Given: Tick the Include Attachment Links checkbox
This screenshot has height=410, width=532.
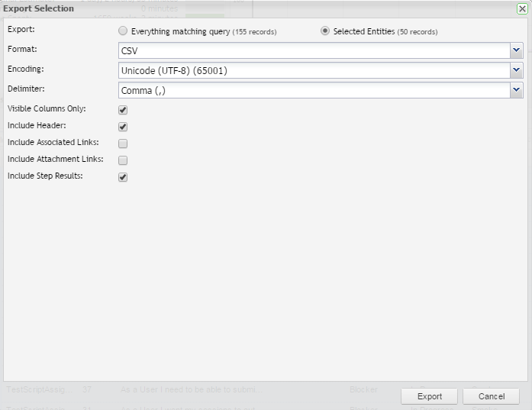Looking at the screenshot, I should [x=123, y=160].
